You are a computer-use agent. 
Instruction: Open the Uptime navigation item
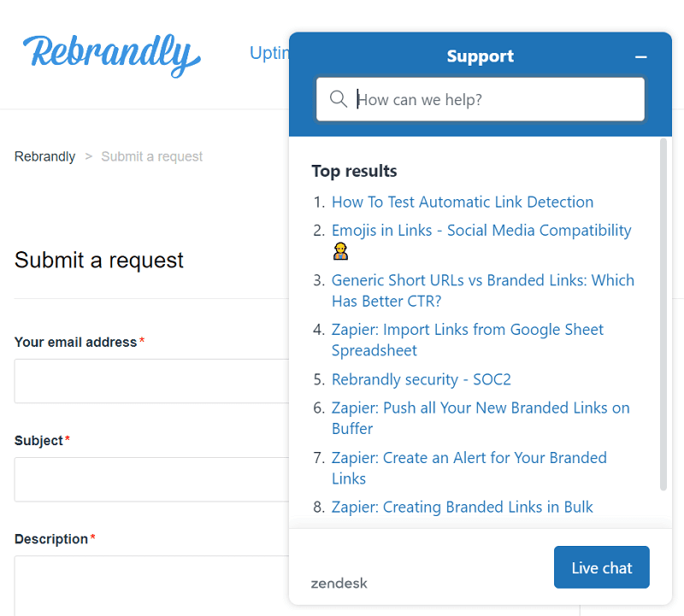coord(269,53)
